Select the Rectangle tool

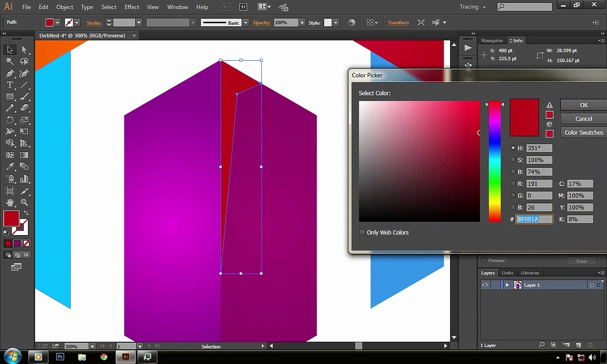tap(10, 97)
